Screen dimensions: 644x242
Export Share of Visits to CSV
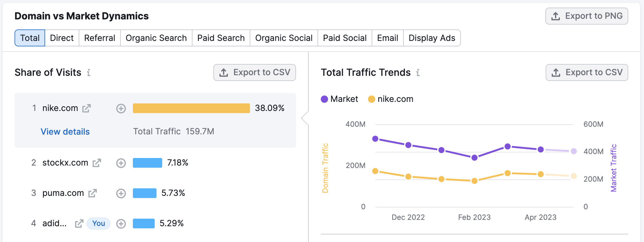click(255, 72)
